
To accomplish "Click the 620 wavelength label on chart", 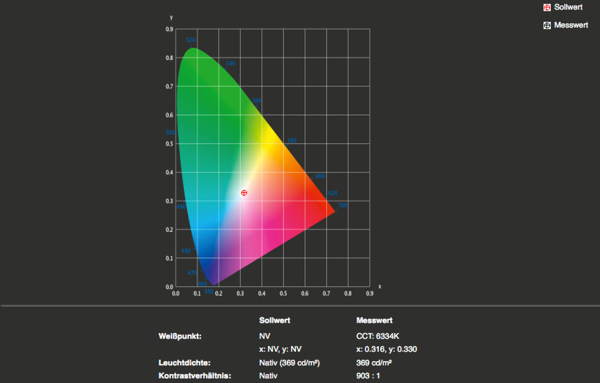I will pos(333,193).
